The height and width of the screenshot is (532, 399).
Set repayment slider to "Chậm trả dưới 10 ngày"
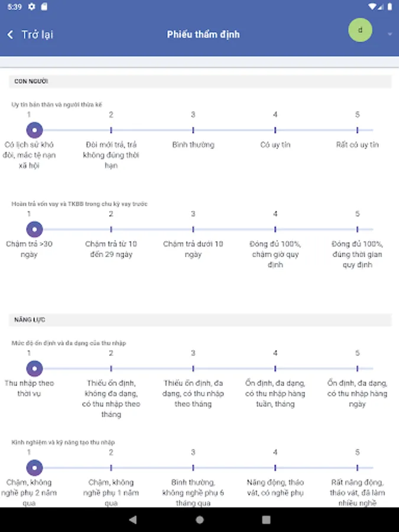pyautogui.click(x=193, y=229)
